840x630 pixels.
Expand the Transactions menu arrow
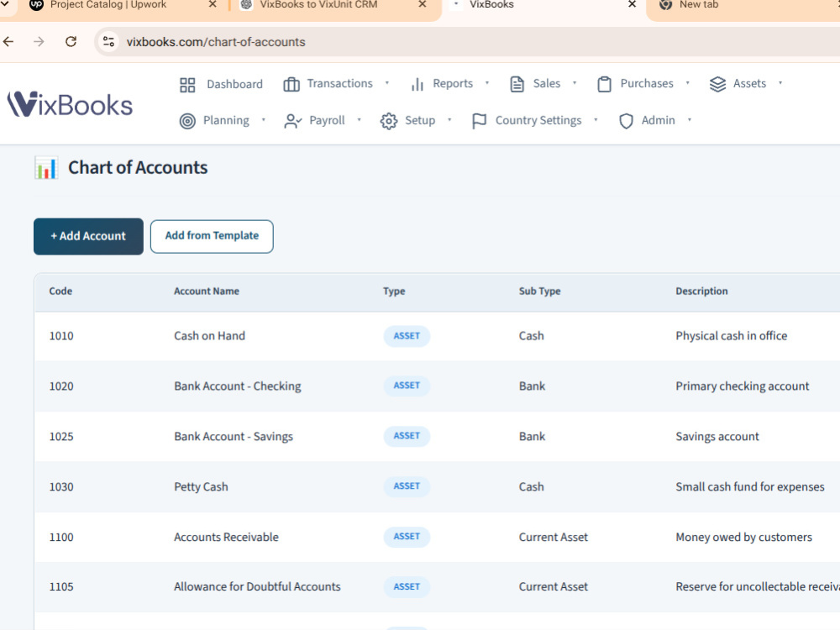click(386, 83)
